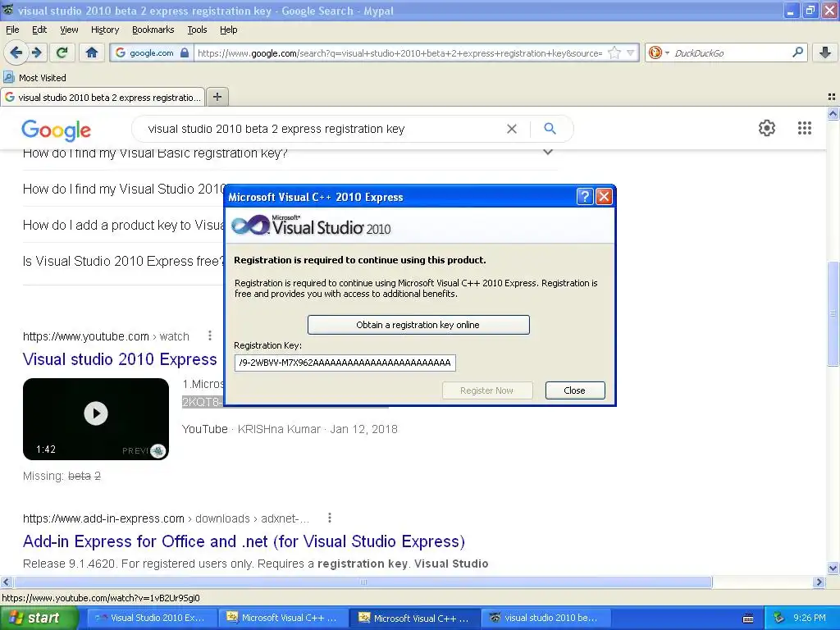This screenshot has height=630, width=840.
Task: Click the padlock site security icon
Action: (185, 53)
